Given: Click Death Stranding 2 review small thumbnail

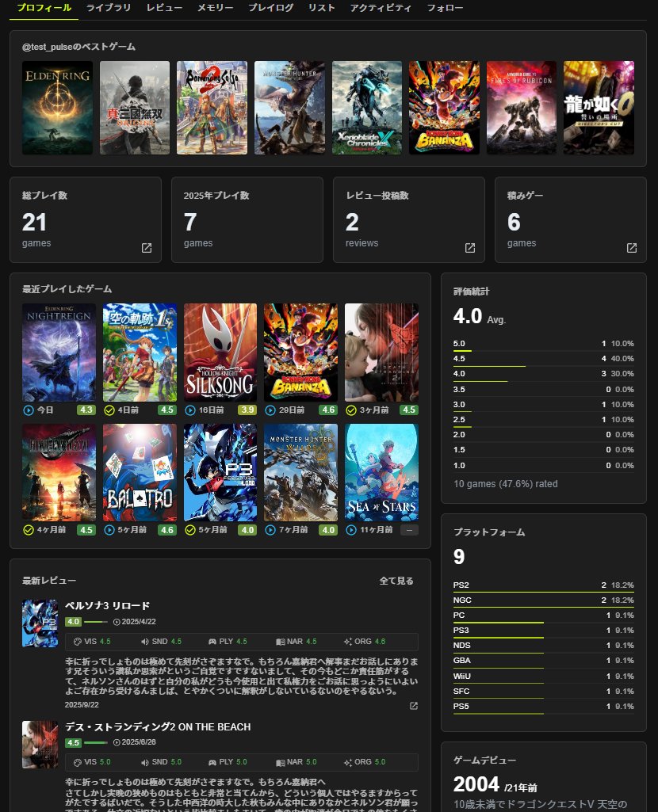Looking at the screenshot, I should tap(40, 744).
